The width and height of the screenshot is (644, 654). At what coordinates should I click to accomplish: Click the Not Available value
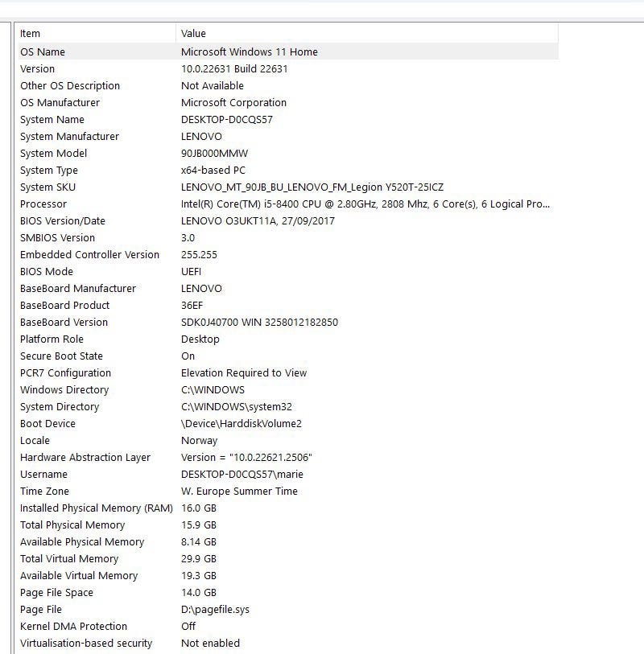[x=212, y=85]
